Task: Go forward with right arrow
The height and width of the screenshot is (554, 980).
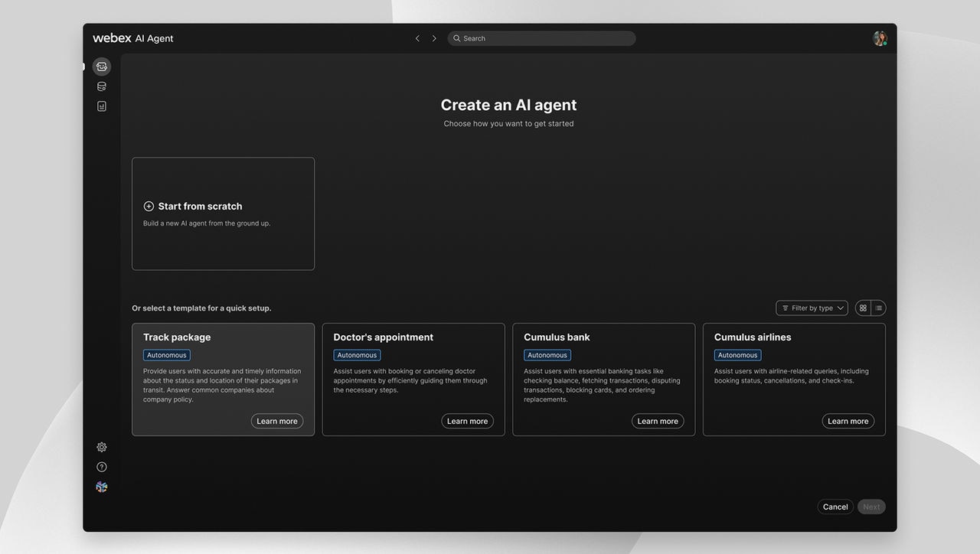Action: tap(434, 38)
